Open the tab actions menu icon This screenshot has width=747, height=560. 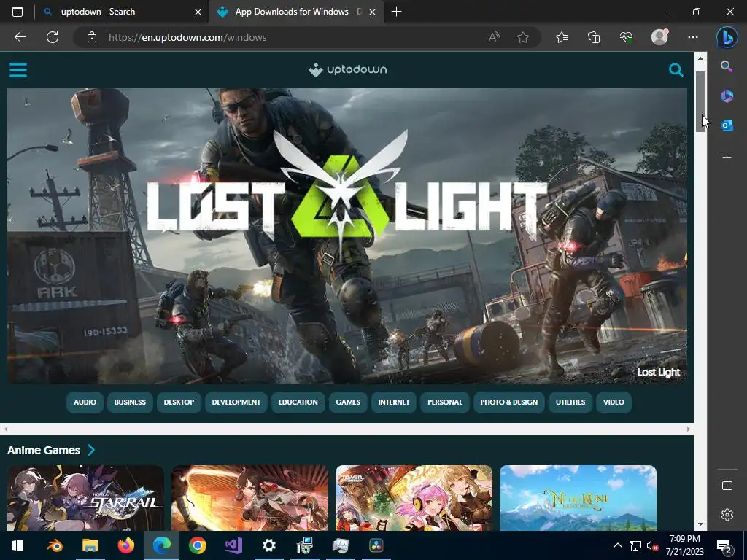pyautogui.click(x=18, y=12)
